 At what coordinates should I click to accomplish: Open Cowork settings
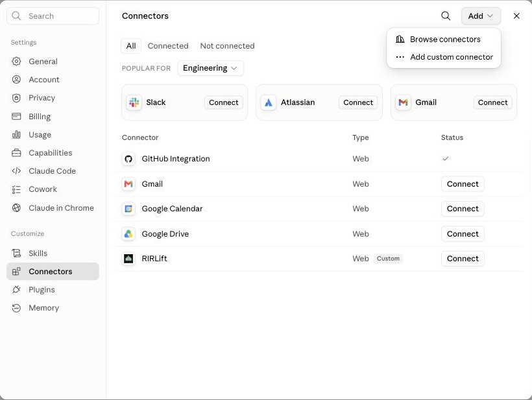(53, 189)
